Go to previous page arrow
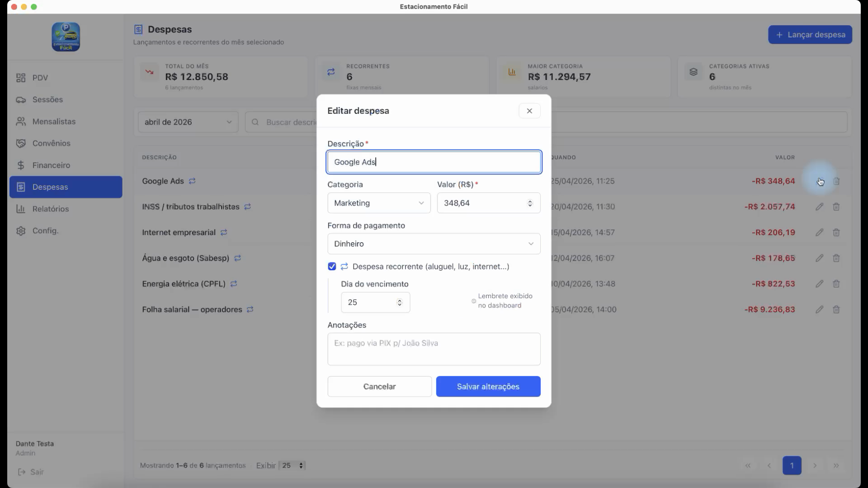 pyautogui.click(x=769, y=465)
